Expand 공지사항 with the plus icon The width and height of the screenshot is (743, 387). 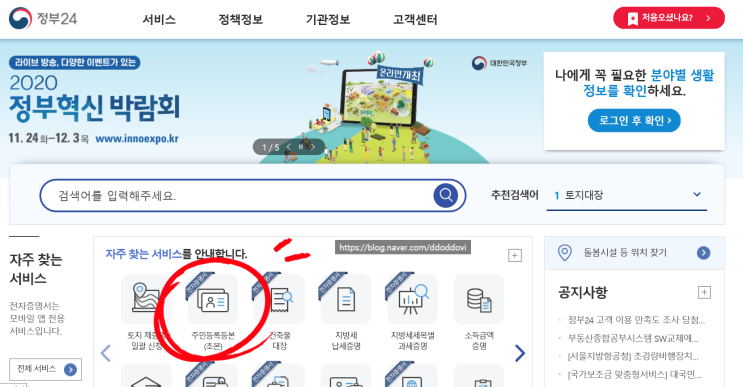click(704, 292)
